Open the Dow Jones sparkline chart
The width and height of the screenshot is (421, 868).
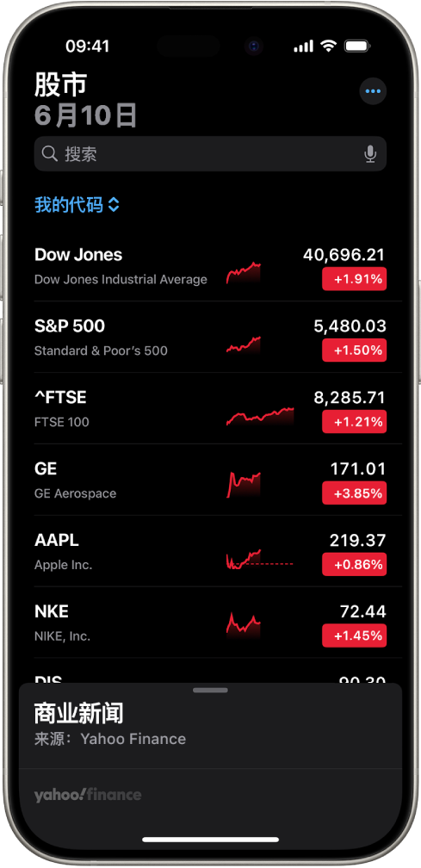[x=244, y=272]
